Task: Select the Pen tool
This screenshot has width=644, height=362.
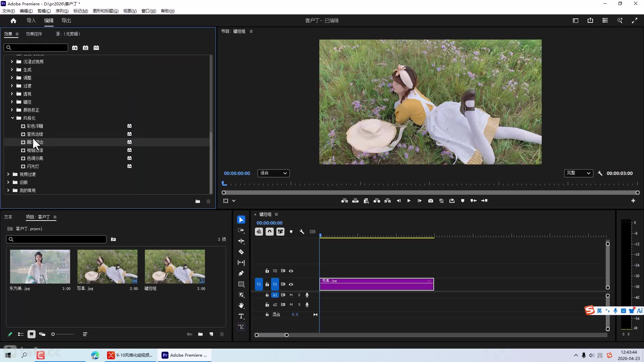Action: (x=241, y=273)
